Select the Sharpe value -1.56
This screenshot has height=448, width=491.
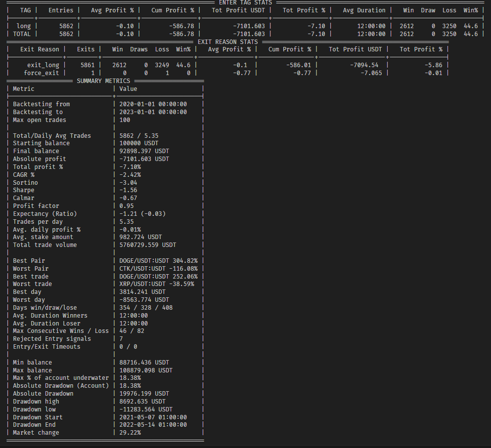128,190
